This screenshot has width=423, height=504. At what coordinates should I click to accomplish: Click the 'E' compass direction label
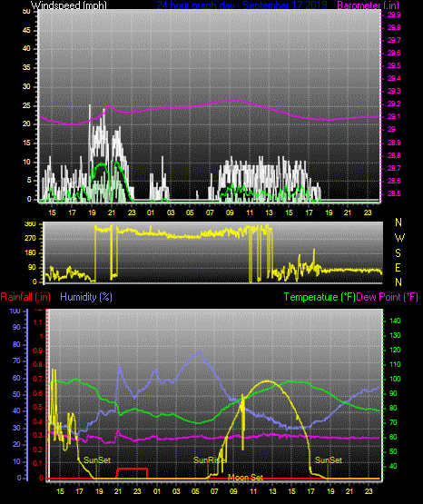pos(398,267)
